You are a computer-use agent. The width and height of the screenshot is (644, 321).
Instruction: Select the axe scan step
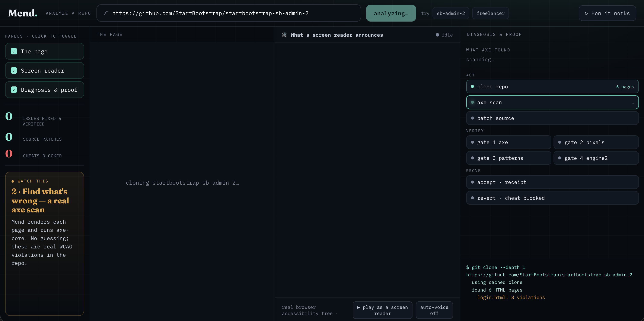(x=552, y=102)
